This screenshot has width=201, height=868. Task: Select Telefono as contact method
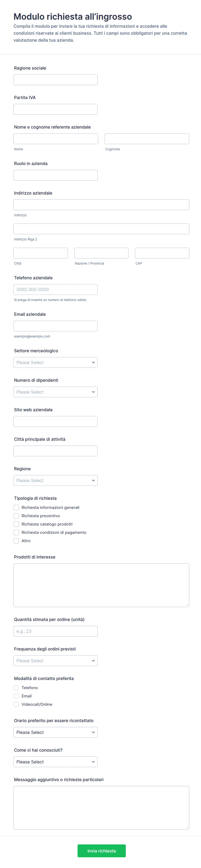tap(16, 688)
